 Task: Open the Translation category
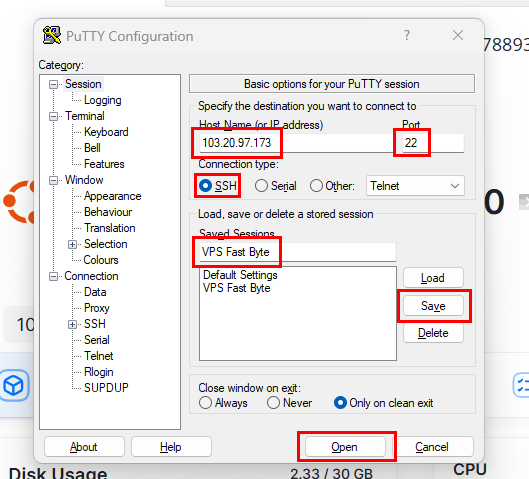[x=110, y=228]
